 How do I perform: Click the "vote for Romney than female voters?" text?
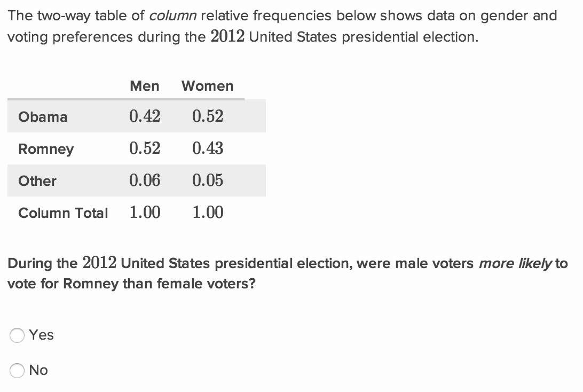point(131,284)
